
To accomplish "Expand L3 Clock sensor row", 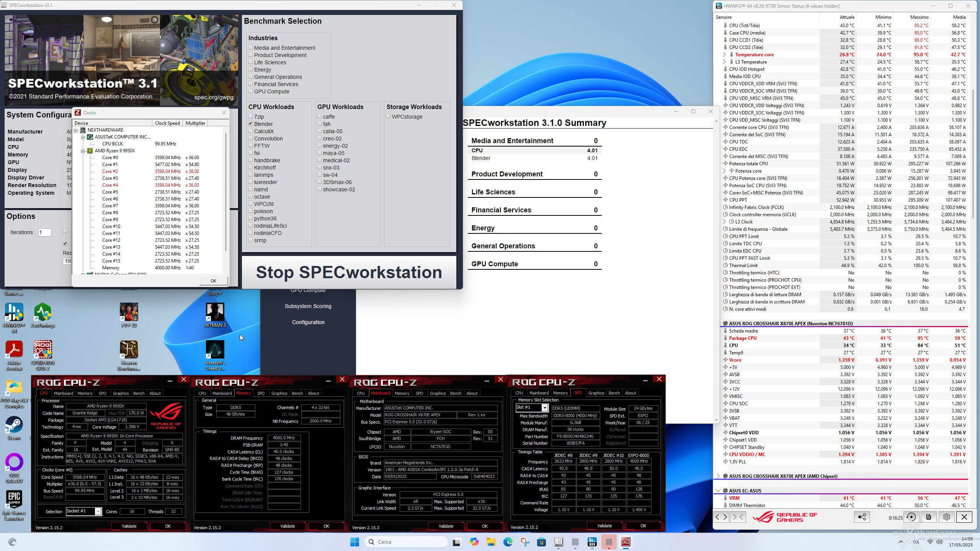I will point(724,222).
